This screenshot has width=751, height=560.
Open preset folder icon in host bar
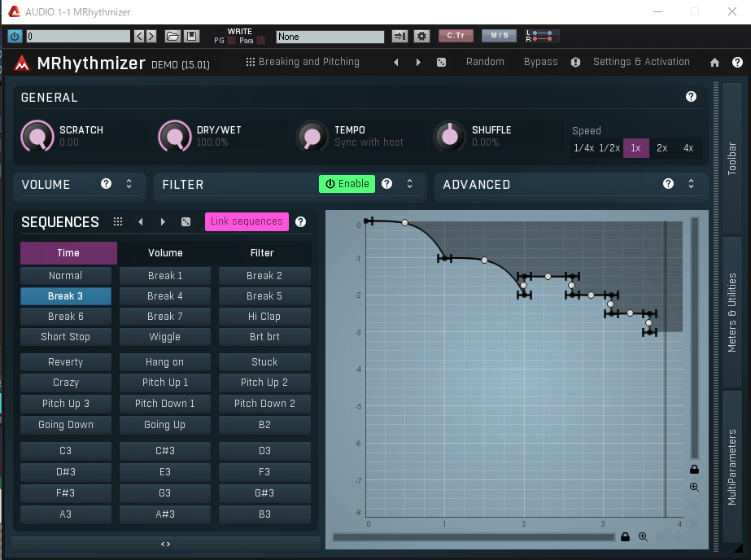pyautogui.click(x=172, y=36)
